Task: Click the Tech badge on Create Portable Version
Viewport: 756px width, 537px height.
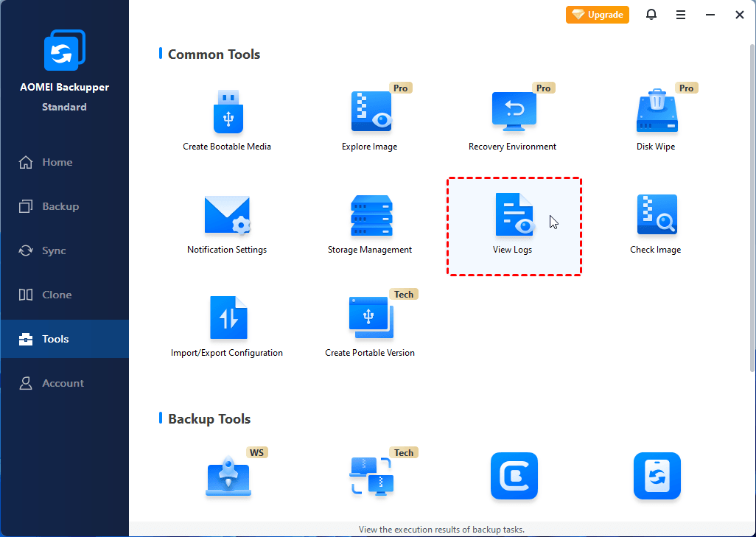Action: coord(404,294)
